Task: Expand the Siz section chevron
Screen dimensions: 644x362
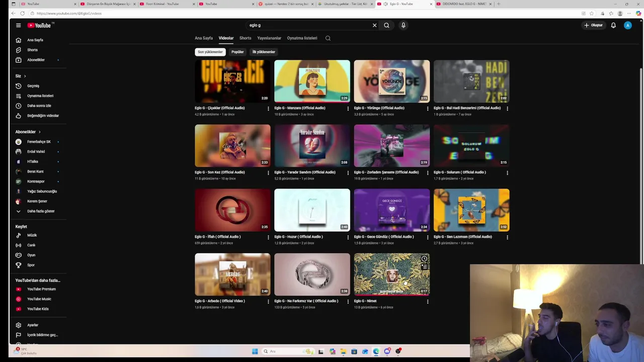Action: pos(25,76)
